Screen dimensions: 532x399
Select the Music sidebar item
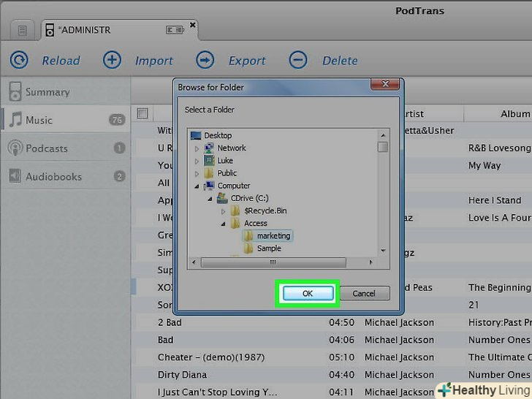[65, 119]
